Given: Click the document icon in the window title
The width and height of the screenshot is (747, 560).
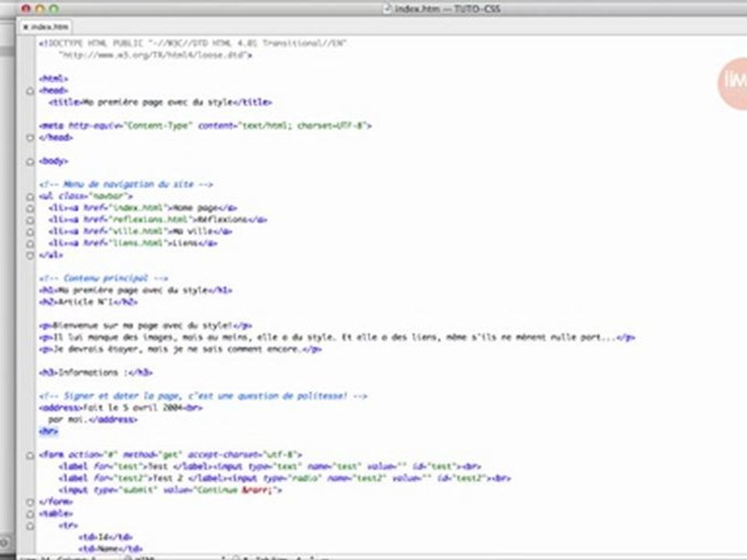Looking at the screenshot, I should coord(388,9).
